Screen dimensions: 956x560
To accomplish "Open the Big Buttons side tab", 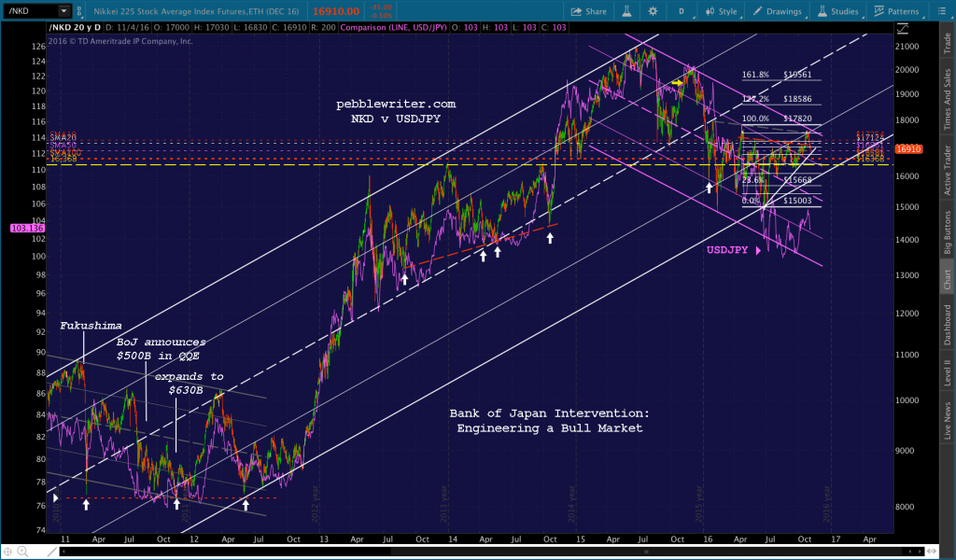I will coord(947,231).
